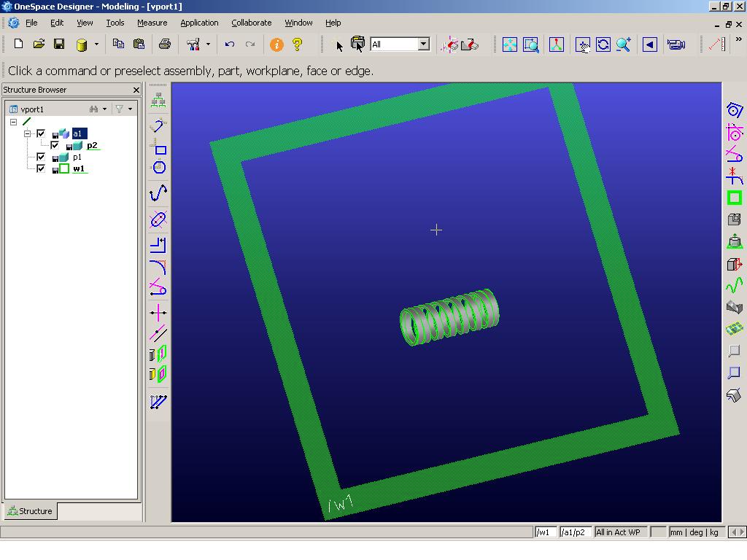Open the Tools menu
The width and height of the screenshot is (747, 560).
[115, 23]
